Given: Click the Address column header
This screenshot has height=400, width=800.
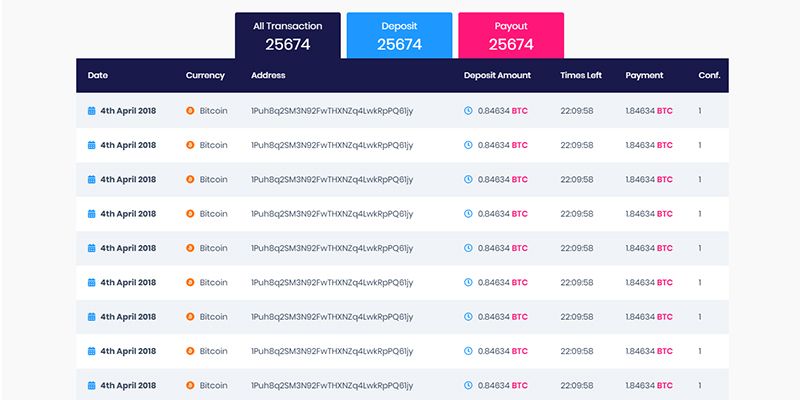Looking at the screenshot, I should click(268, 76).
